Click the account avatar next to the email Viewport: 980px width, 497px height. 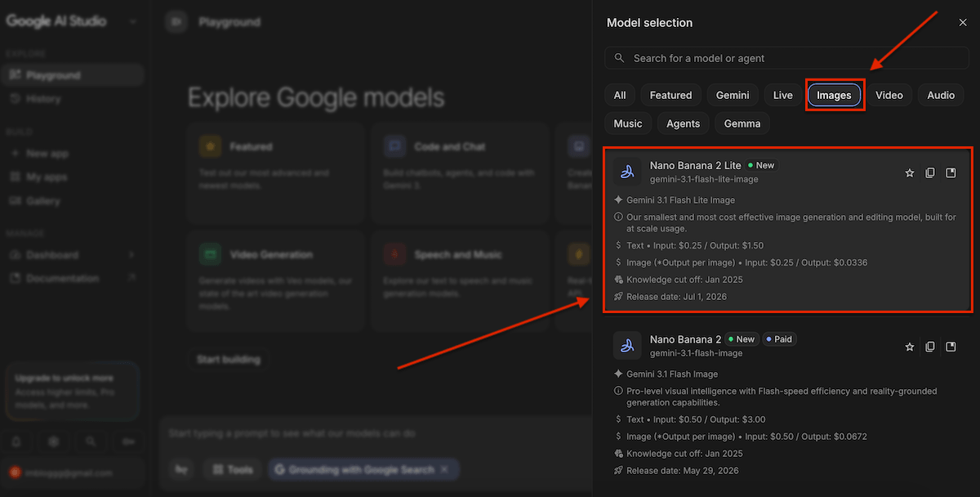(14, 472)
